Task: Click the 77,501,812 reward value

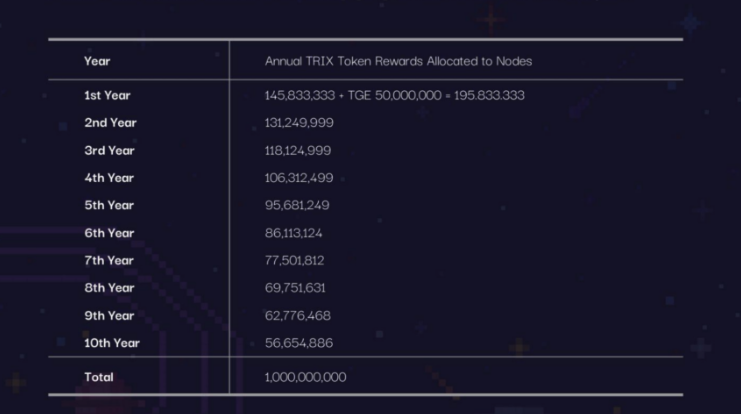Action: pyautogui.click(x=294, y=260)
